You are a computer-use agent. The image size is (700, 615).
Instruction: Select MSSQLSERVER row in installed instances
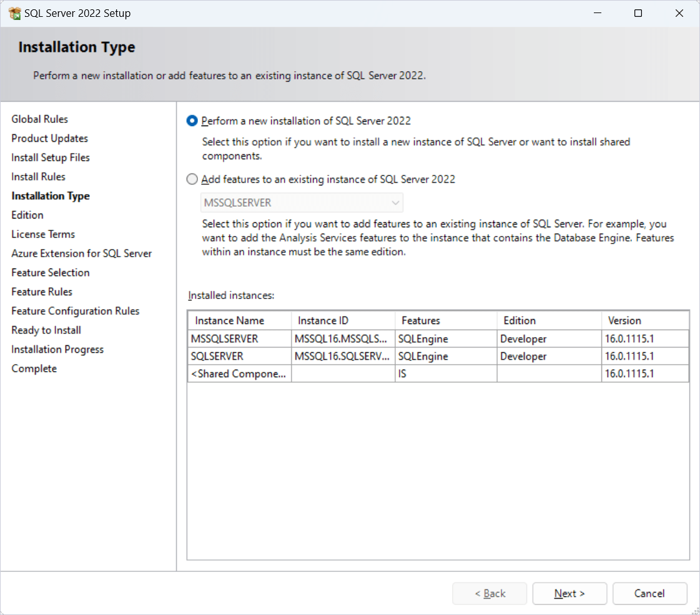click(438, 339)
